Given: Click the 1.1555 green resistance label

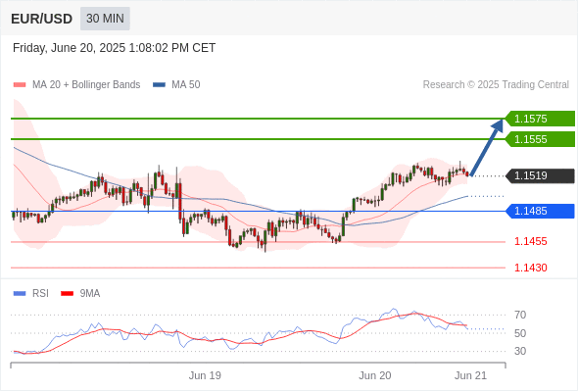Looking at the screenshot, I should click(x=540, y=139).
